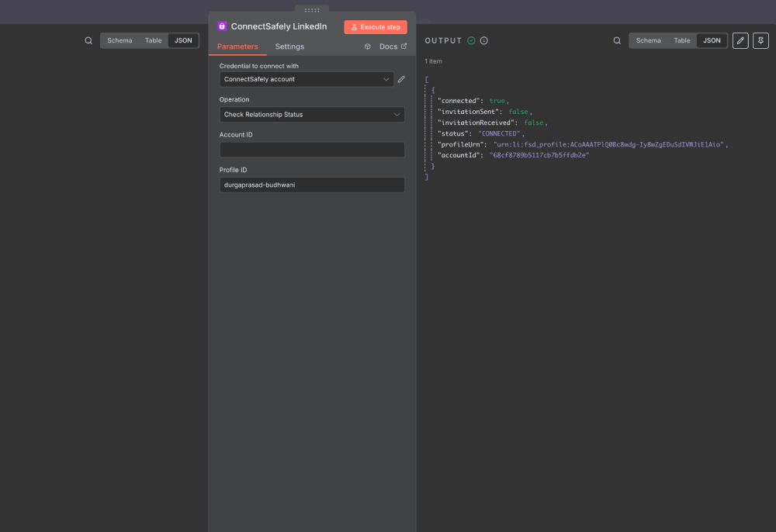Switch output view to Schema
776x532 pixels.
[x=649, y=40]
